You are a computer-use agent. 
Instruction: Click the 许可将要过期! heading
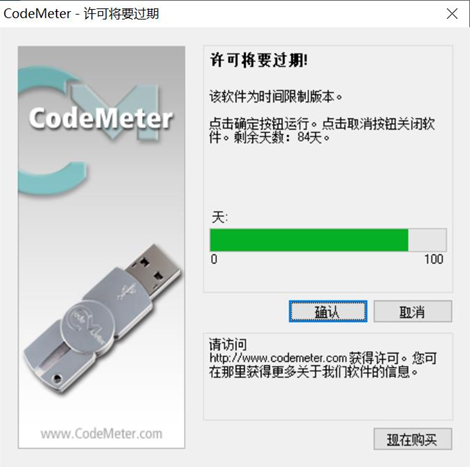[x=259, y=60]
